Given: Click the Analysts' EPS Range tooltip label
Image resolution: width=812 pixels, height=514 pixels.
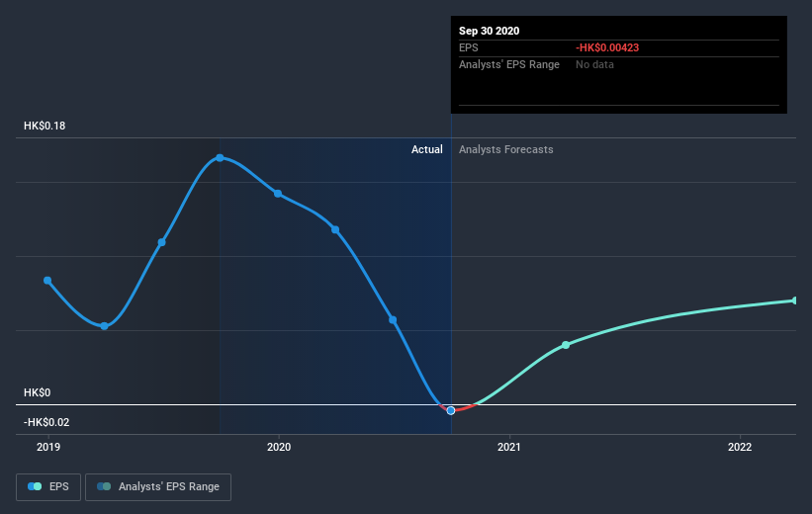Looking at the screenshot, I should pos(509,64).
